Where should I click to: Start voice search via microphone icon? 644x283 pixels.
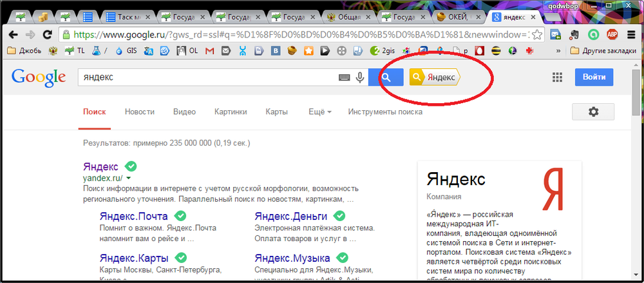point(360,77)
